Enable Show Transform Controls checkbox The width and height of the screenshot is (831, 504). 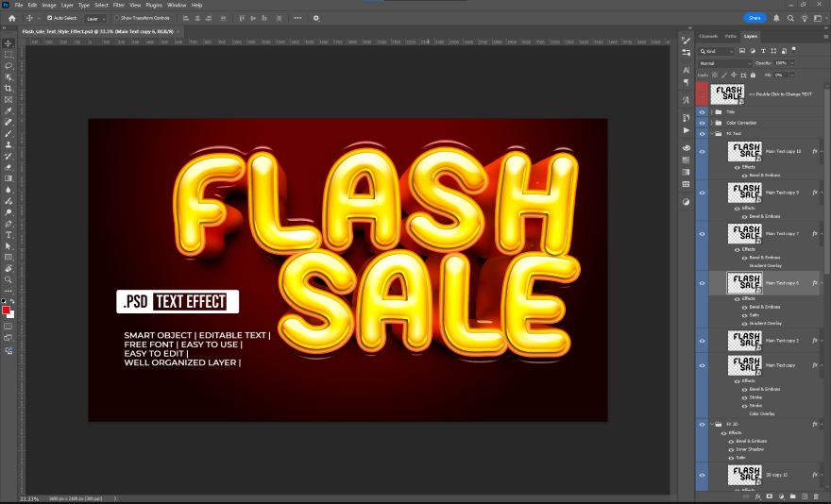click(116, 18)
